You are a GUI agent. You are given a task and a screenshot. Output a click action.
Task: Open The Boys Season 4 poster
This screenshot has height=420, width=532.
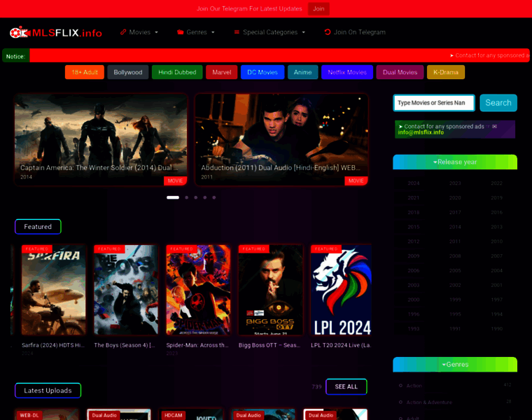pos(126,290)
